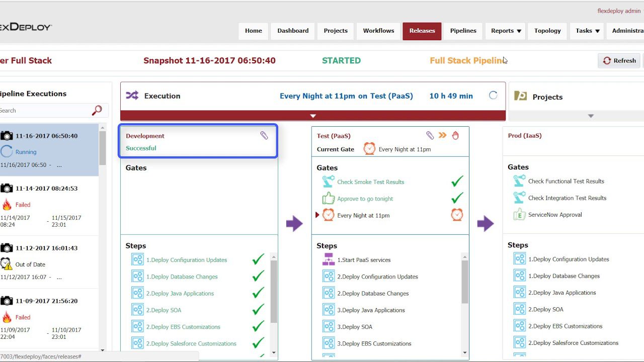The width and height of the screenshot is (644, 362).
Task: Open Development 2.Deploy Salesforce Customizations link
Action: point(191,343)
